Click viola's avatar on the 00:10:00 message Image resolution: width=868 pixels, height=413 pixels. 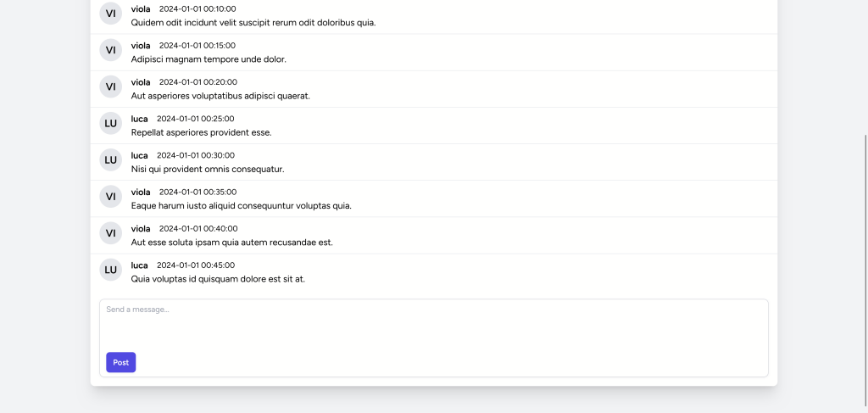(x=110, y=14)
